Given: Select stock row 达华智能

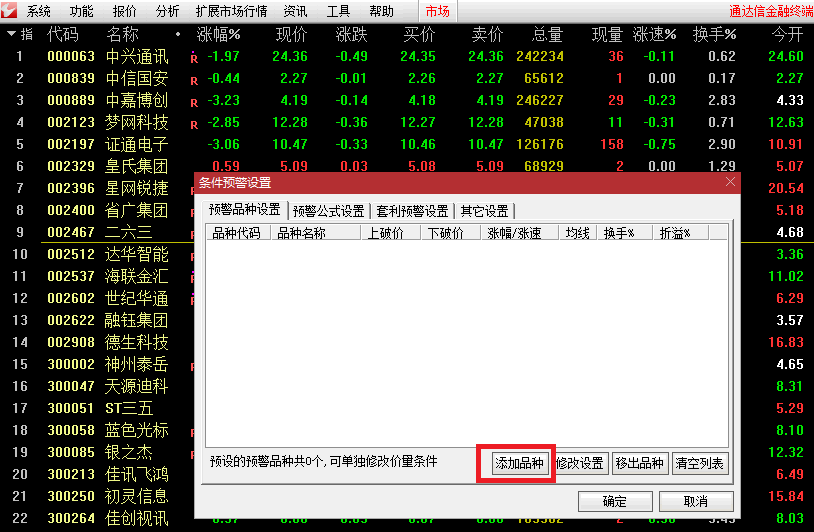Looking at the screenshot, I should [137, 254].
